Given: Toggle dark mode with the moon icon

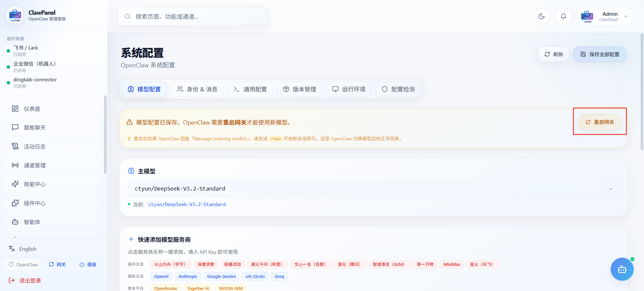Looking at the screenshot, I should (x=541, y=16).
